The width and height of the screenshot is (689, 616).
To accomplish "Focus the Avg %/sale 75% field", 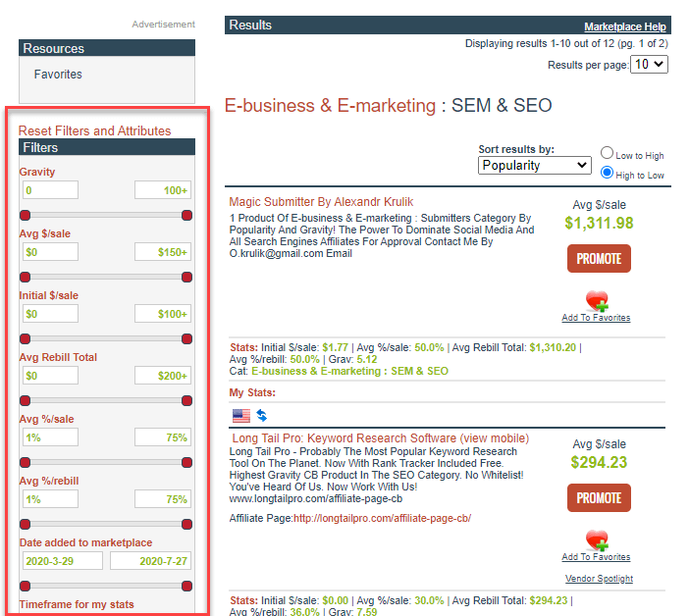I will coord(163,437).
